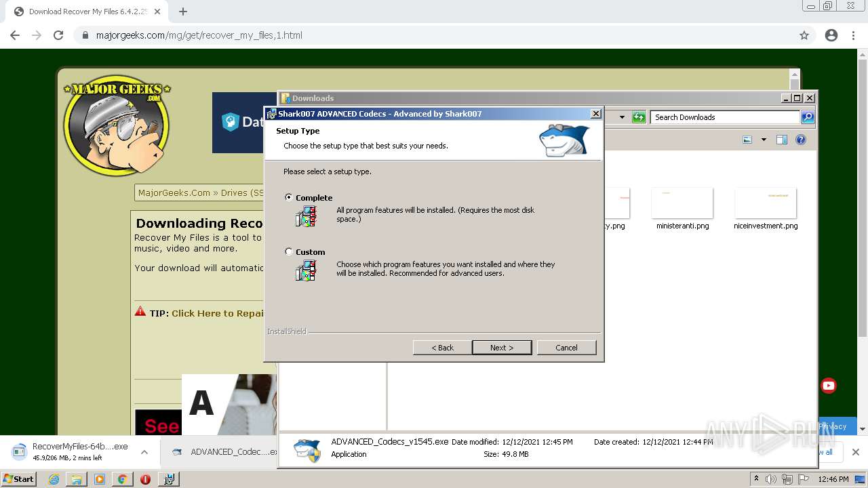Cancel the Shark007 codecs setup
Viewport: 868px width, 488px height.
[566, 347]
